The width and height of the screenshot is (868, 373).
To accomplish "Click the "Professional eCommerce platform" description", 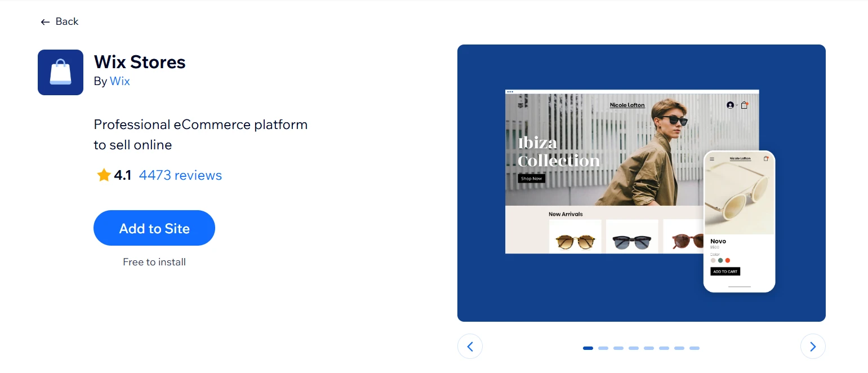I will coord(201,135).
